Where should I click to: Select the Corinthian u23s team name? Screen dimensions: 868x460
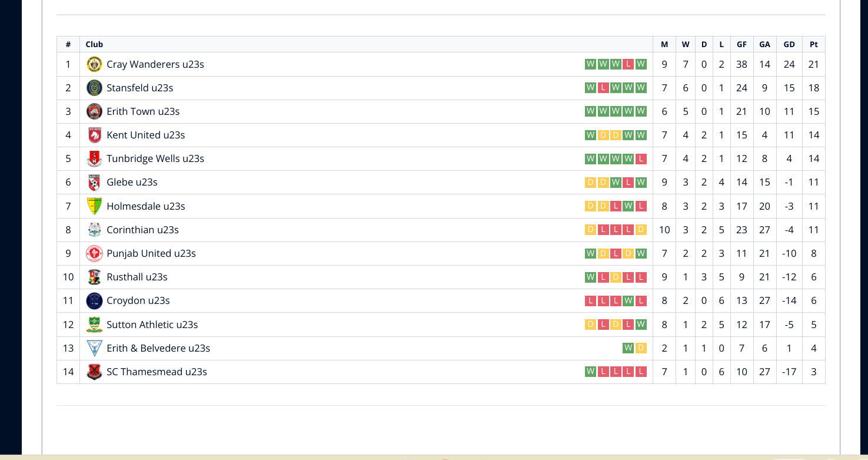[x=142, y=230]
